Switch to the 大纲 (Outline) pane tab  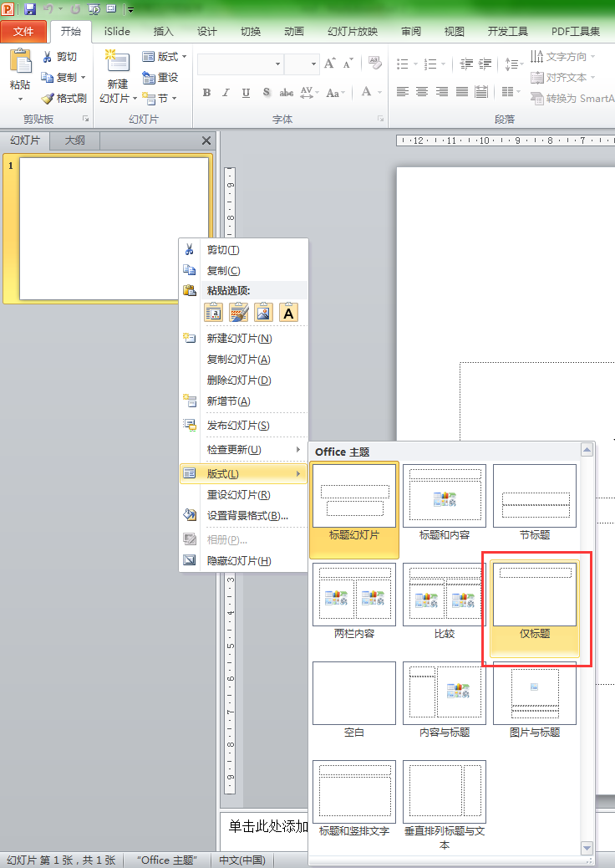[x=74, y=140]
